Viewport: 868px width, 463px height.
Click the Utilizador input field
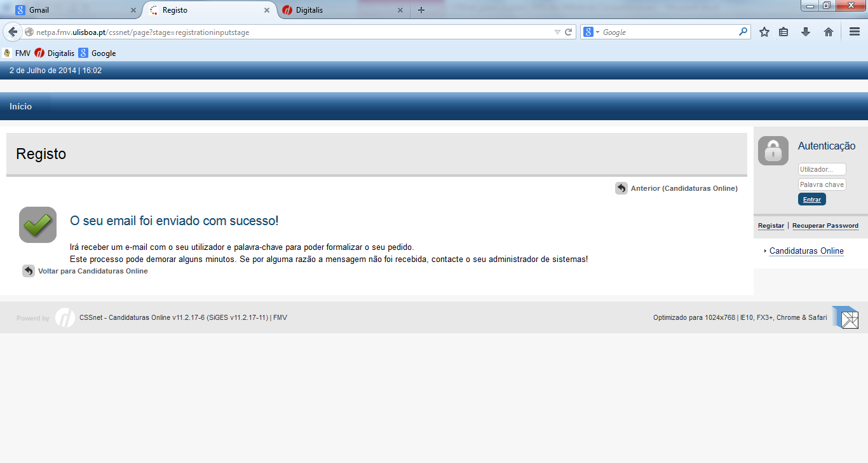pyautogui.click(x=822, y=169)
